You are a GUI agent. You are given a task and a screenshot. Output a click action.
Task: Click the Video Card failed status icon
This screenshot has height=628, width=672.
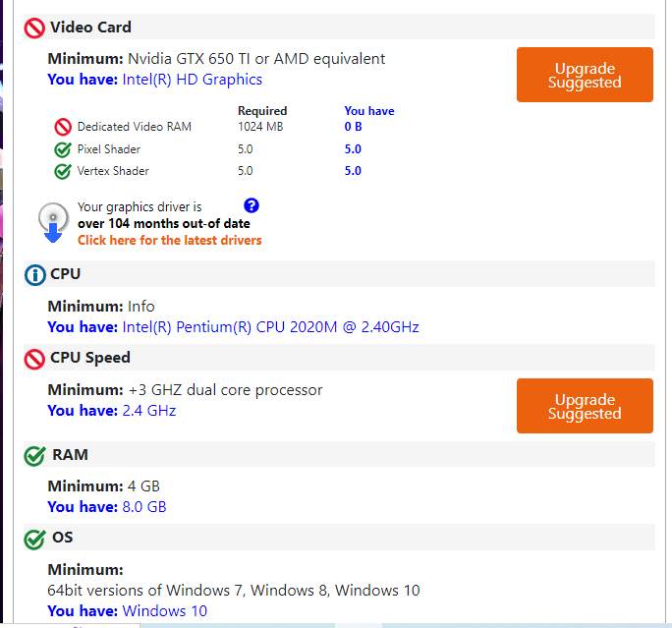pyautogui.click(x=34, y=29)
